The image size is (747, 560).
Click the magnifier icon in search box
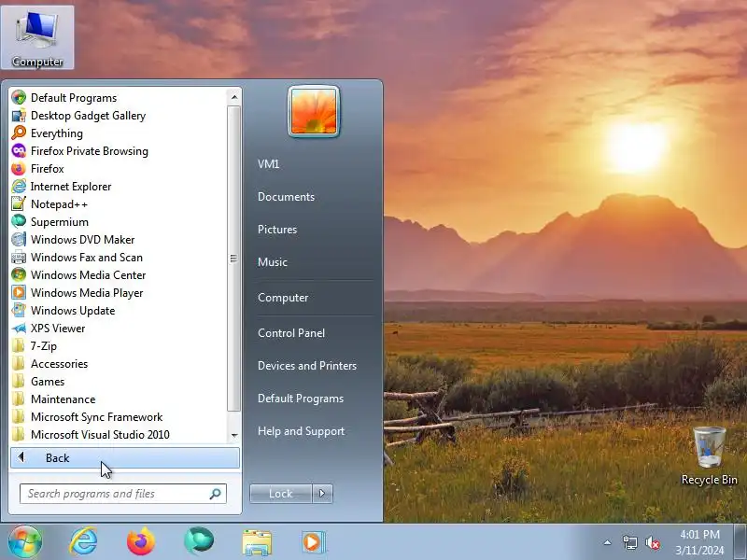click(215, 494)
